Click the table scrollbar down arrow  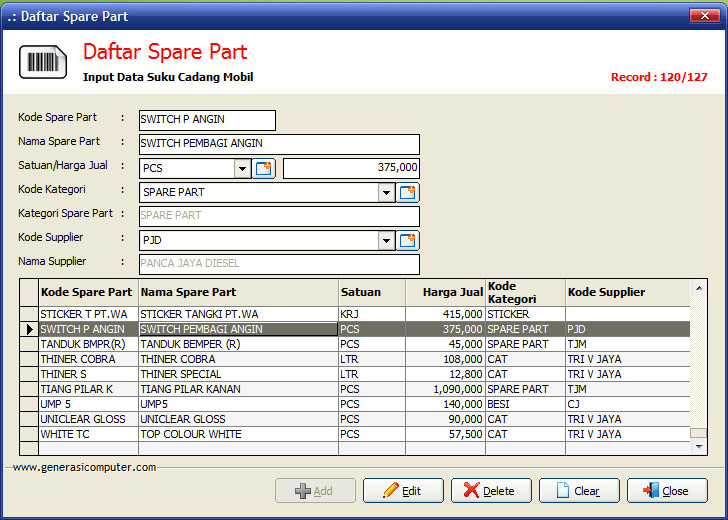[699, 447]
